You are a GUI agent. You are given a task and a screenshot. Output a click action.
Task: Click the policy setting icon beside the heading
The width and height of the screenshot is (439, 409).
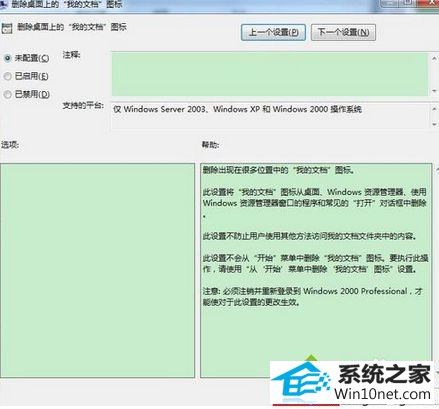[x=6, y=28]
